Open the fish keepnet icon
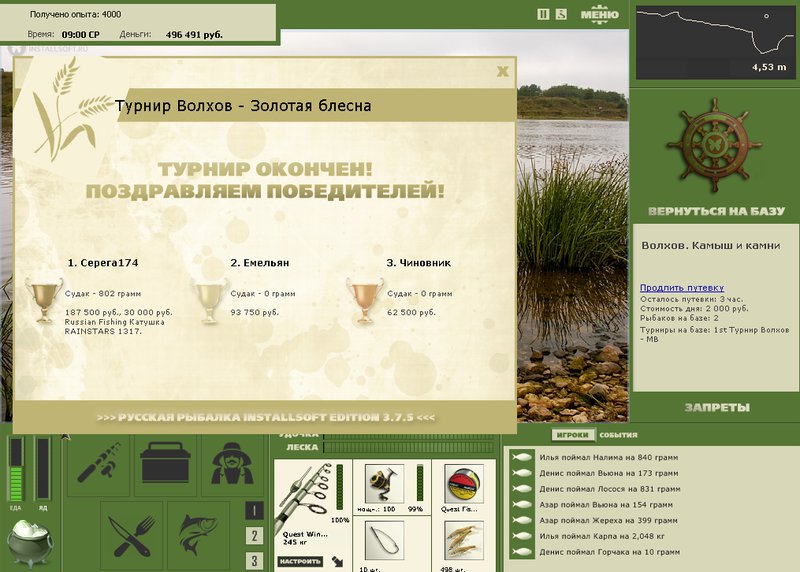Screen dimensions: 800x572 click(198, 536)
